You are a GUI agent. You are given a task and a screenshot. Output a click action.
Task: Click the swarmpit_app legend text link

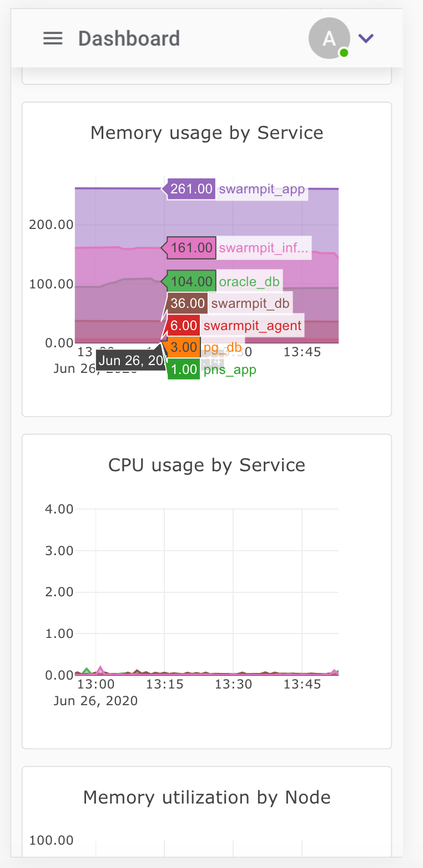click(263, 189)
